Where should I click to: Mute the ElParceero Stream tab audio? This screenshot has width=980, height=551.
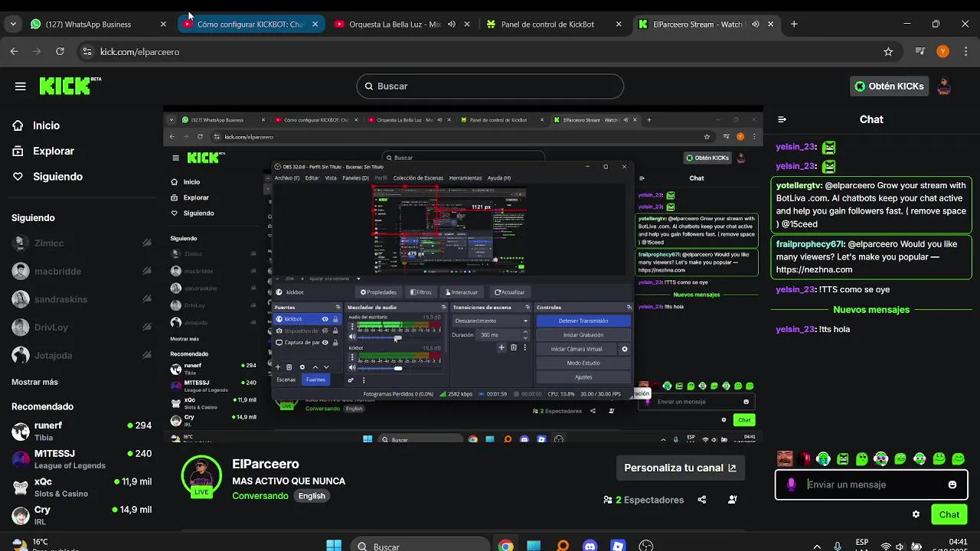[x=756, y=24]
